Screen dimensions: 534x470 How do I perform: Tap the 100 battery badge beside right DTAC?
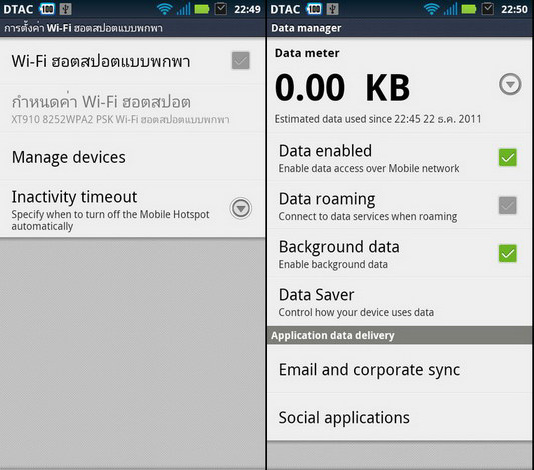[x=314, y=9]
